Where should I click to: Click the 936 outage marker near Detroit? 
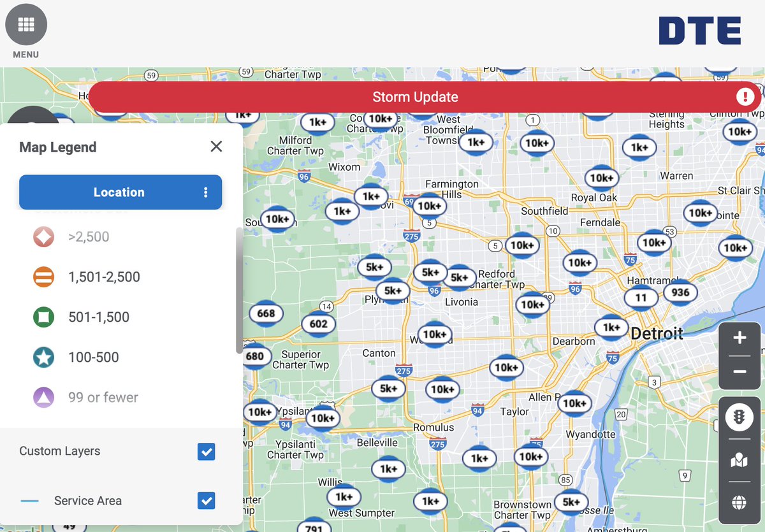[680, 293]
